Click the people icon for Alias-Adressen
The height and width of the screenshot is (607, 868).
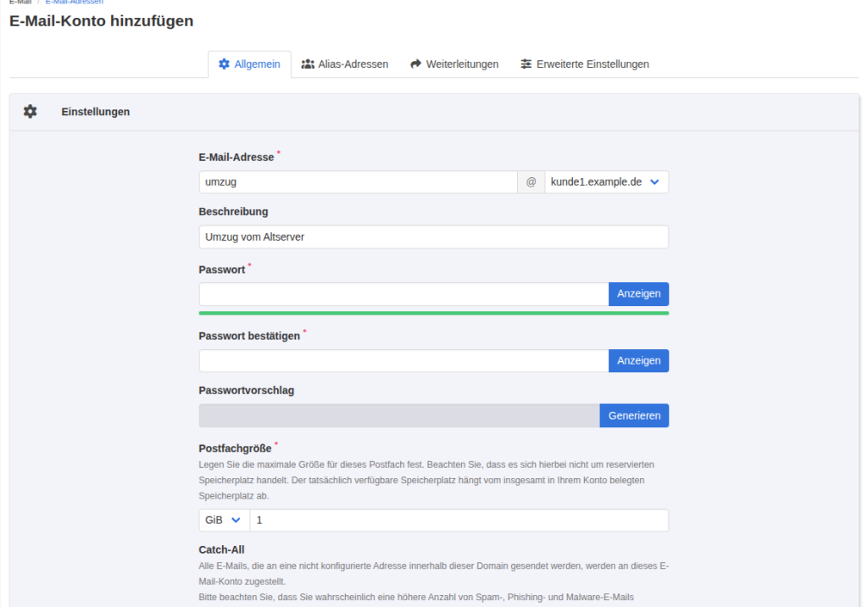pos(308,64)
